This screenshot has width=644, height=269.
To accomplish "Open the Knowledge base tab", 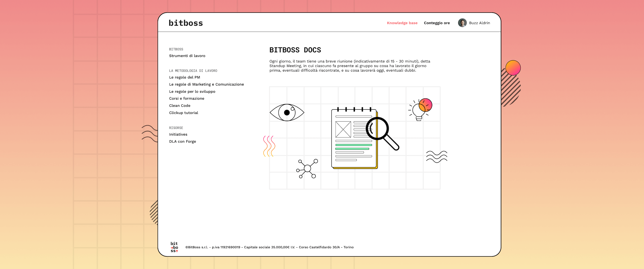I will [402, 23].
